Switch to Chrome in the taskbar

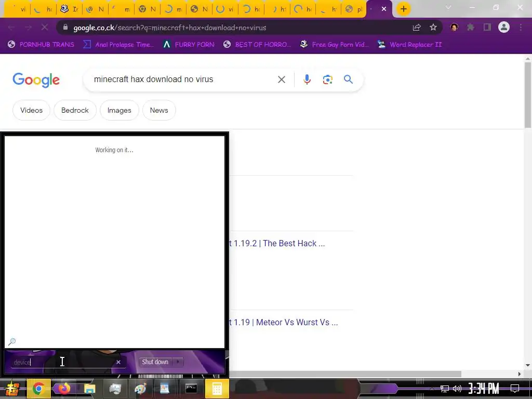[x=38, y=389]
